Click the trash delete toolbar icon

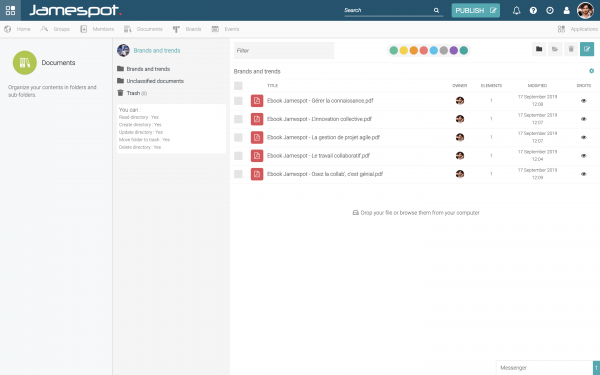(571, 49)
